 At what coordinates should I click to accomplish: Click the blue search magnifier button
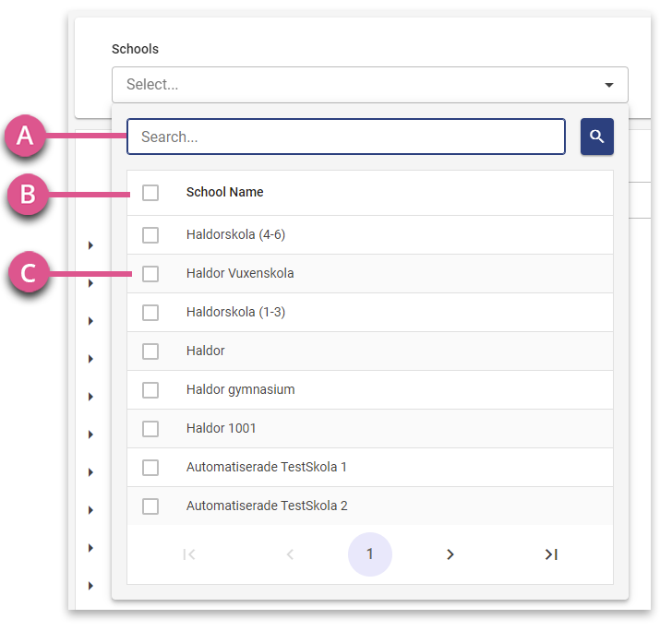click(x=596, y=137)
